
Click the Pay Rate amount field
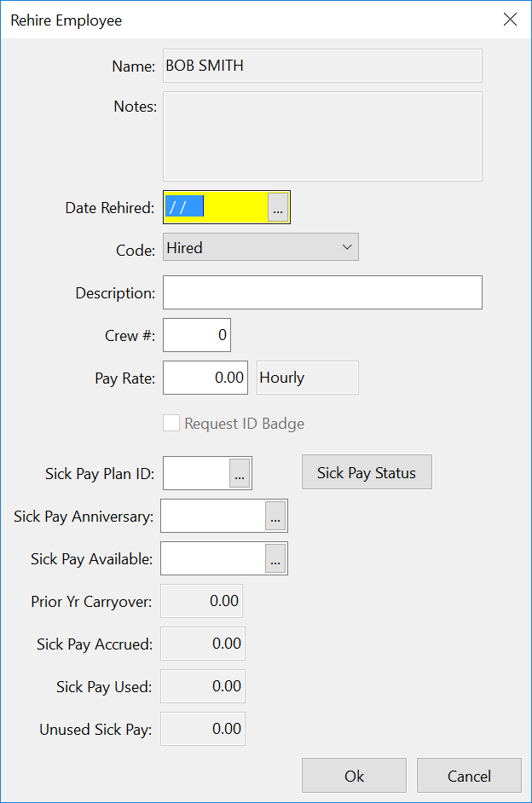(x=205, y=378)
